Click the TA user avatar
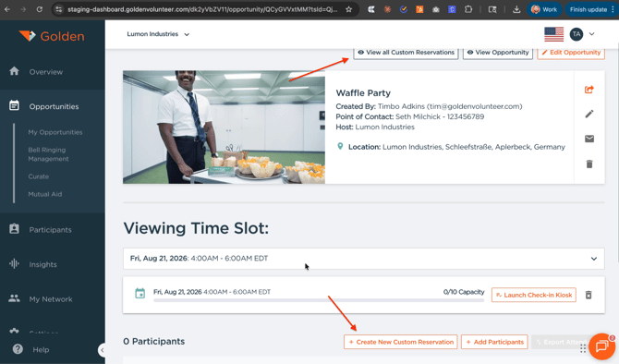619x364 pixels. pyautogui.click(x=577, y=34)
